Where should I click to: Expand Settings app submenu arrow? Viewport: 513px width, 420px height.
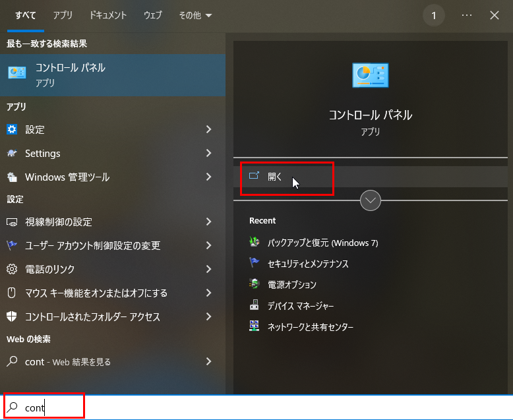pos(209,153)
